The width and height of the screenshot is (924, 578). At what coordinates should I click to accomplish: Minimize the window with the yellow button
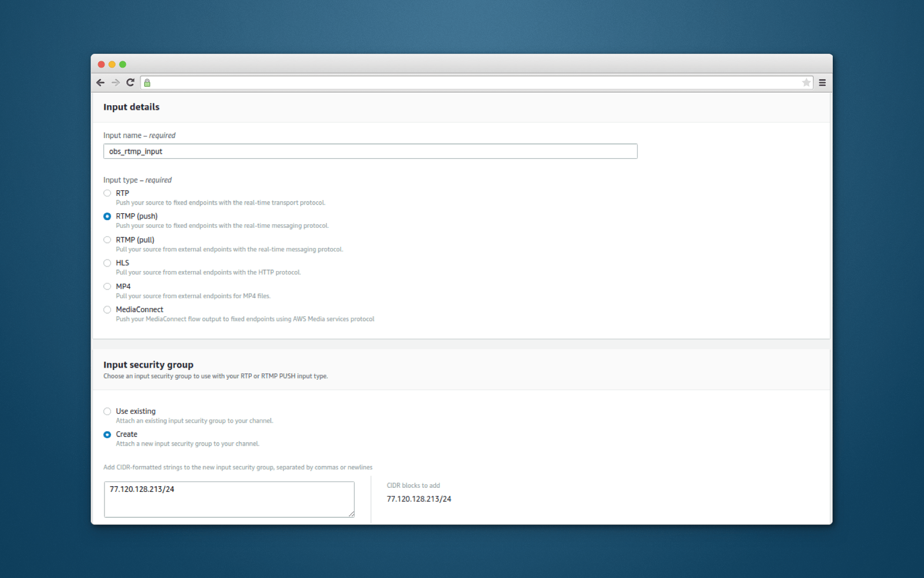coord(112,64)
